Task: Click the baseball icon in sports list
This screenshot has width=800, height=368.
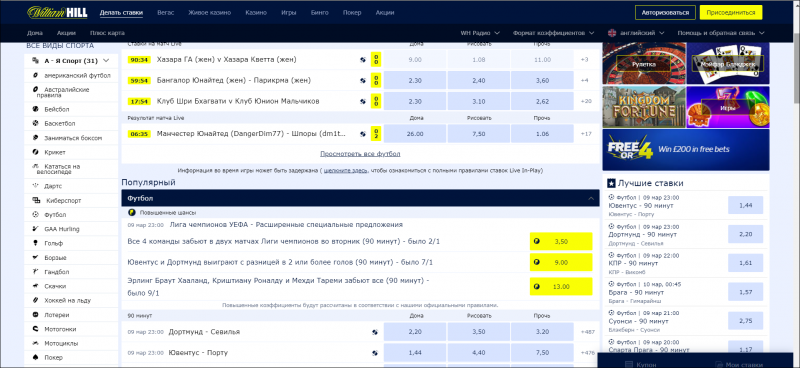Action: [x=35, y=109]
